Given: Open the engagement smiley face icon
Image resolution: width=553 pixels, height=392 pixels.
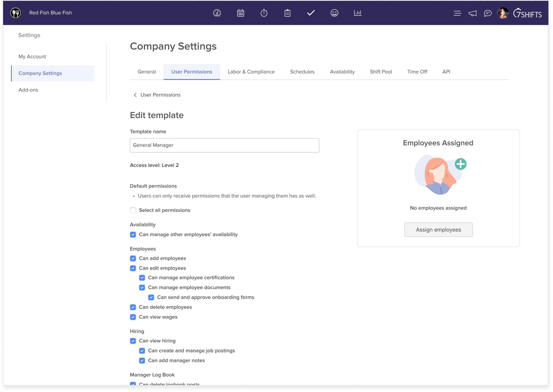Looking at the screenshot, I should pyautogui.click(x=334, y=13).
